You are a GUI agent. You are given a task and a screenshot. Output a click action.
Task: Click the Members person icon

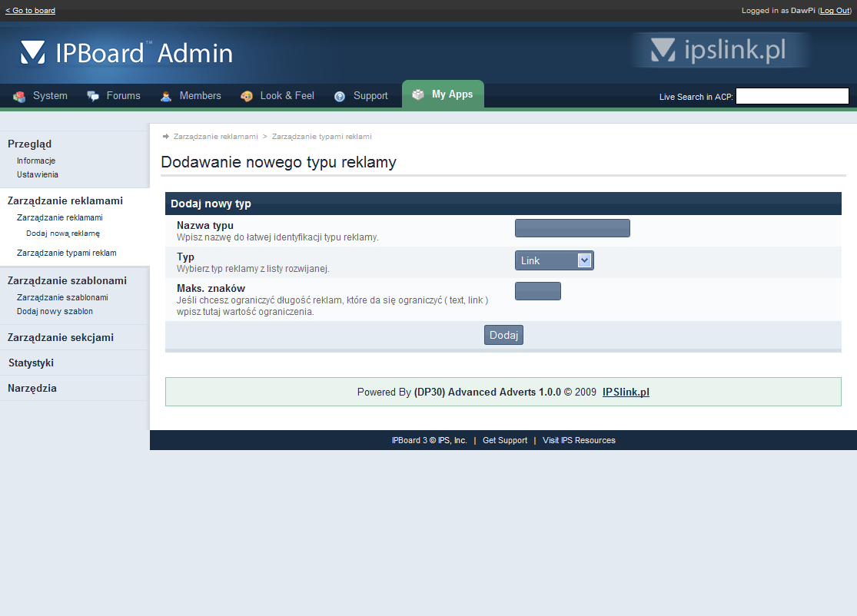click(166, 97)
